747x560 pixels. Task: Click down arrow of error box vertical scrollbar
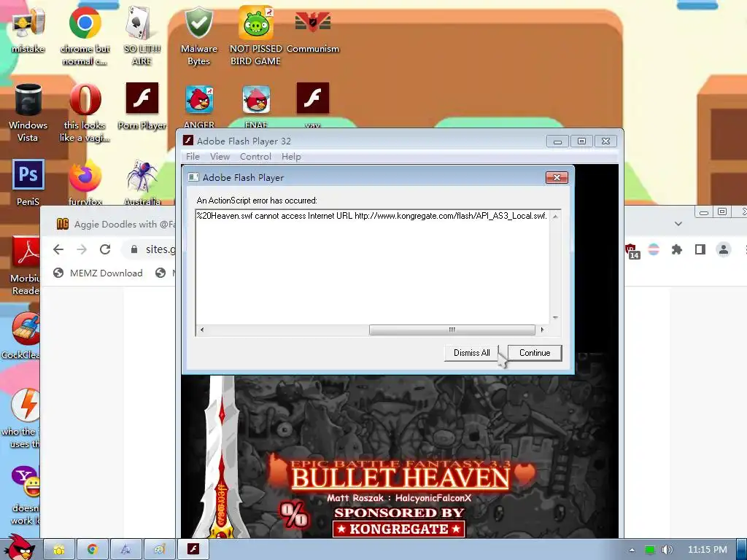point(555,318)
